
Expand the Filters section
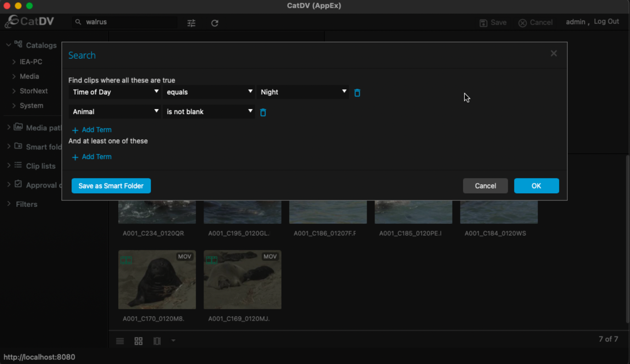pyautogui.click(x=8, y=204)
